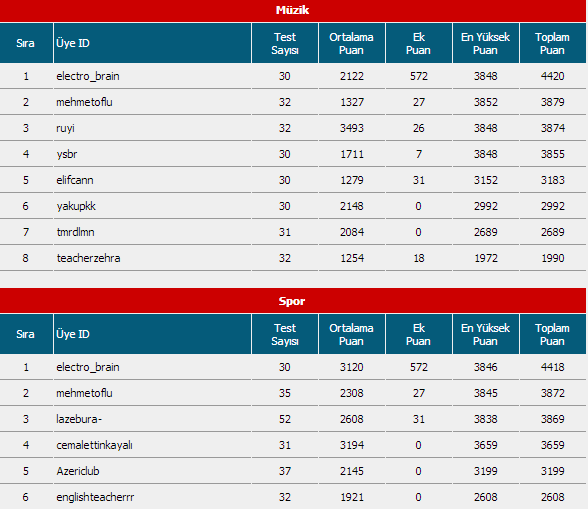Click the elifcann member ID
This screenshot has height=509, width=588.
(x=75, y=180)
